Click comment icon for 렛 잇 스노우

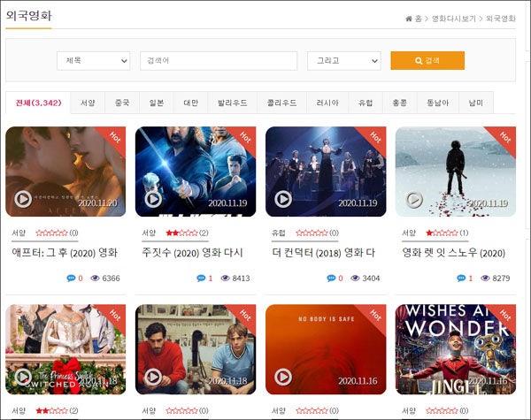point(461,279)
